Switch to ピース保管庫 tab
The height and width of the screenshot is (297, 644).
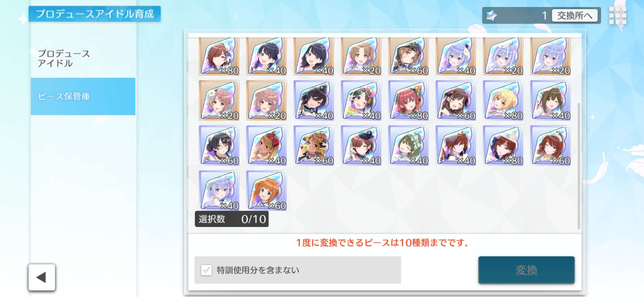pyautogui.click(x=83, y=96)
